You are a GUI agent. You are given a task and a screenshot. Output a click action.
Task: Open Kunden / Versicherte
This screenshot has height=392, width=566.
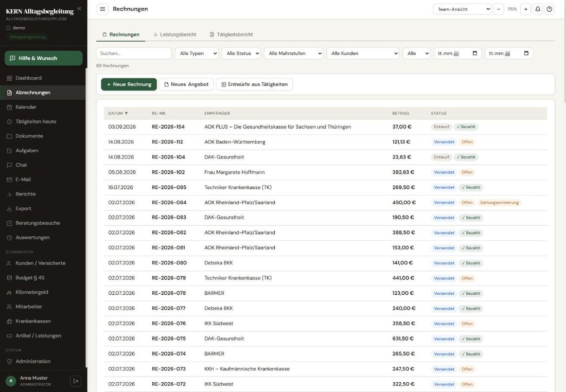point(43,263)
